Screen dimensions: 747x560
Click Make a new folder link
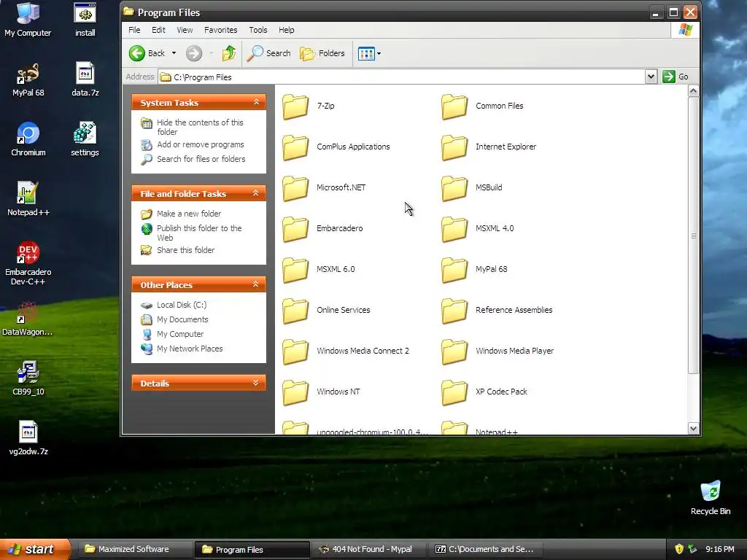(x=189, y=214)
